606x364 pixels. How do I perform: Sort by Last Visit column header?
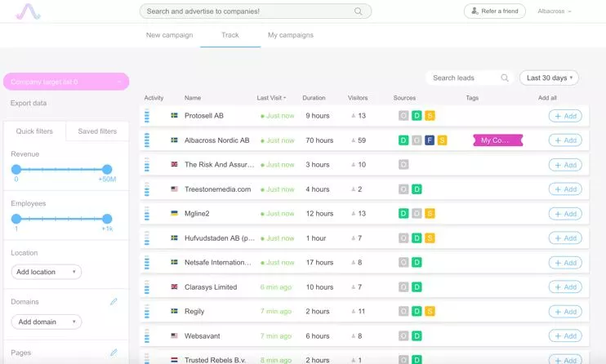click(x=271, y=98)
